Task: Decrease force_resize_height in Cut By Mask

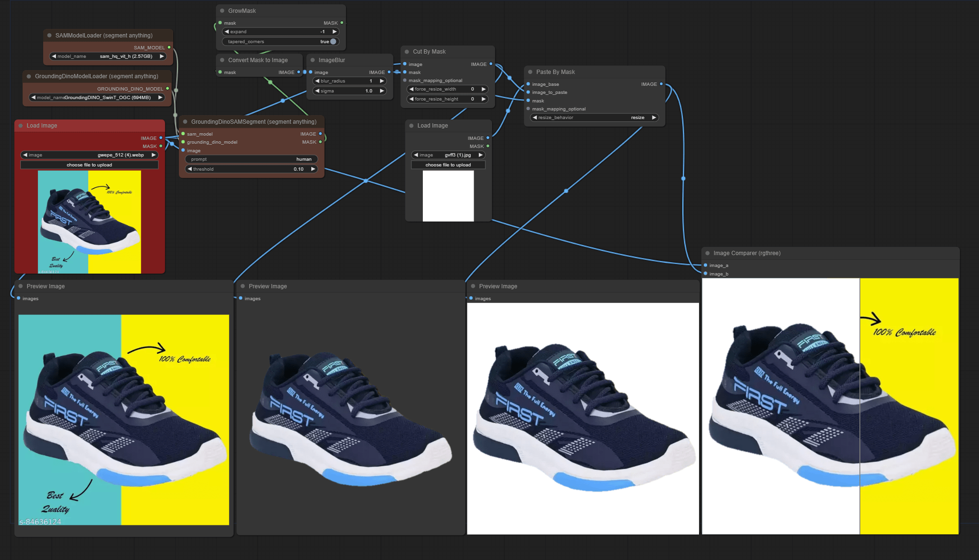Action: (411, 99)
